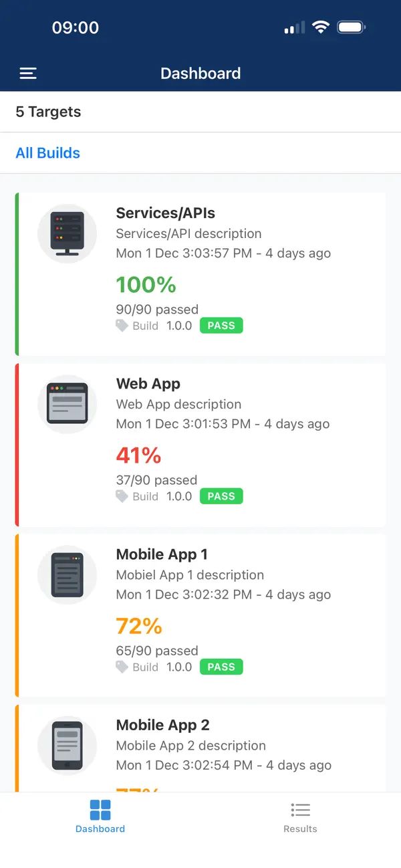Tap the Wi-Fi indicator in the status bar
401x868 pixels.
(x=320, y=27)
